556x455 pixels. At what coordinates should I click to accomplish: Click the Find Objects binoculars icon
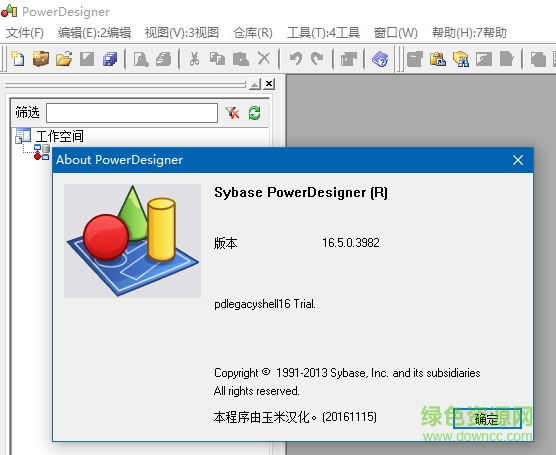point(461,59)
